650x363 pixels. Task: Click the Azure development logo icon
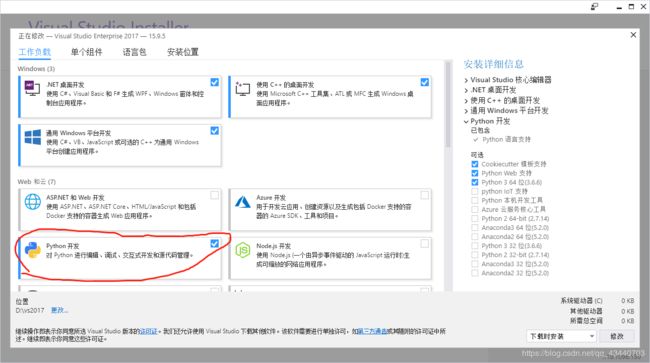(243, 202)
